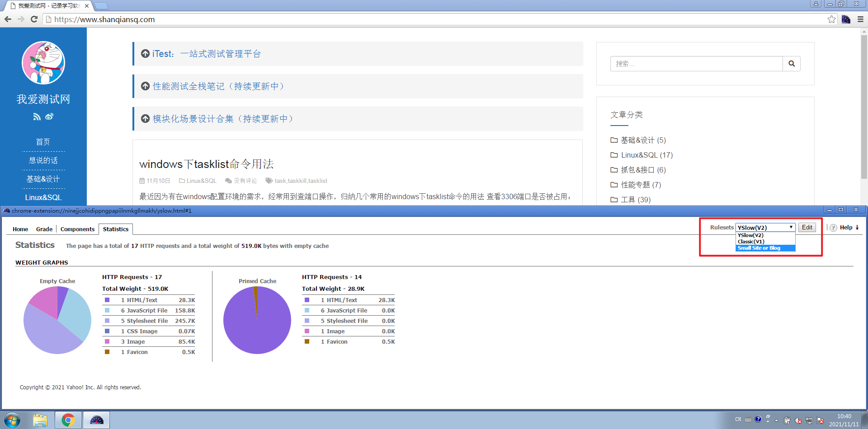This screenshot has height=429, width=868.
Task: Click the page vertical scrollbar
Action: 864,107
